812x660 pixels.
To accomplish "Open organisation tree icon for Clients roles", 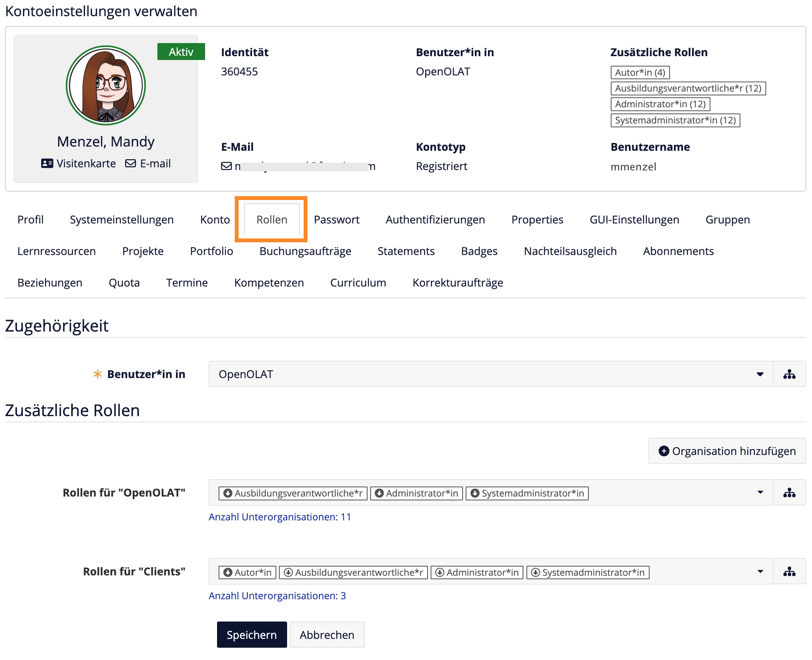I will [789, 572].
